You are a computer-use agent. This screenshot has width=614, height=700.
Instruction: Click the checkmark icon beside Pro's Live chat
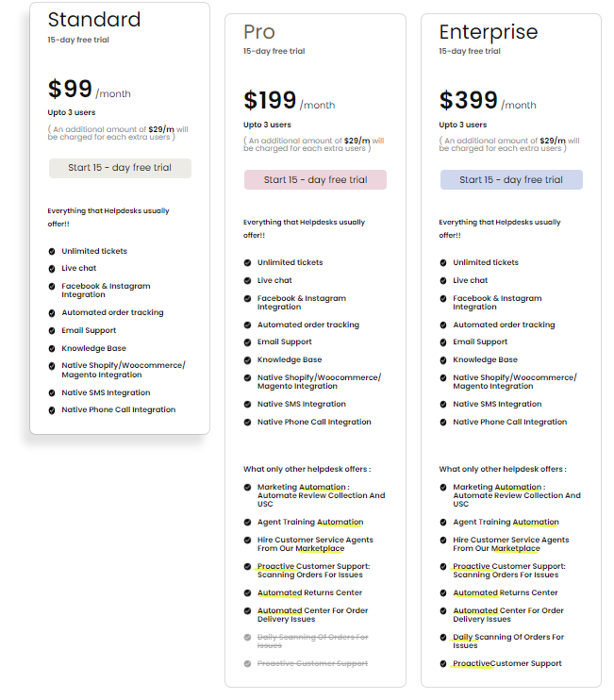(x=247, y=281)
